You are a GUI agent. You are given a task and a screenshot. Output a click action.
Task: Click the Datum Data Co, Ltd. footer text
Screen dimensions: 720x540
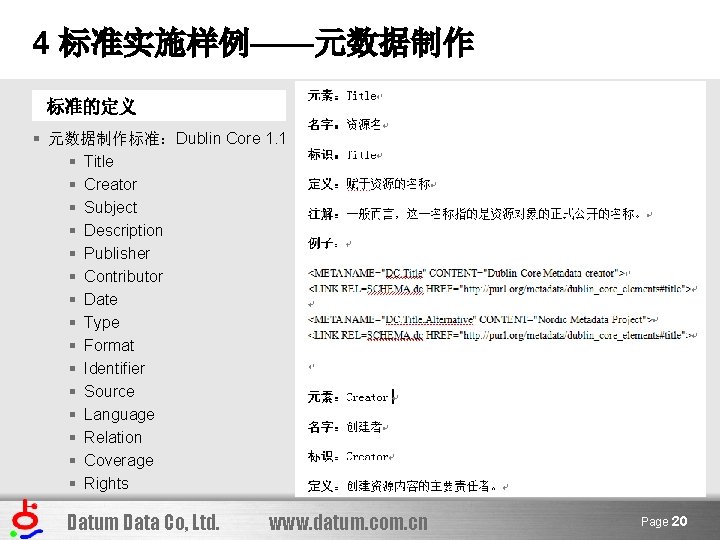tap(143, 523)
